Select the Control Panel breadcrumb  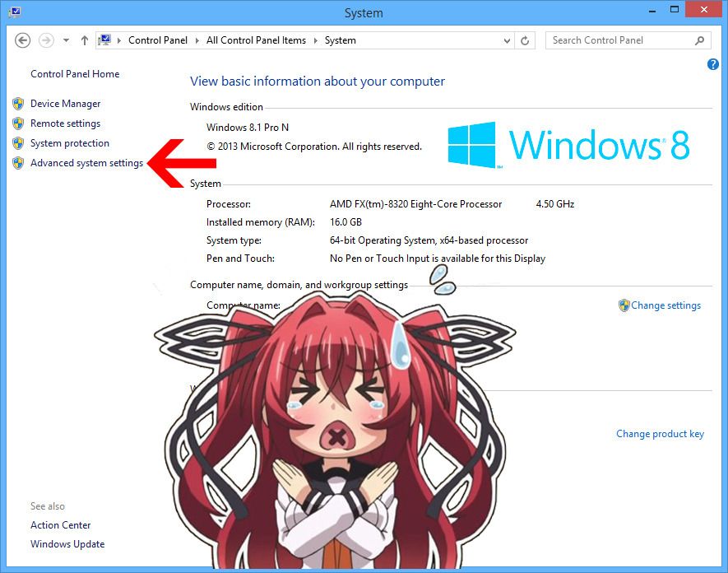pos(158,40)
